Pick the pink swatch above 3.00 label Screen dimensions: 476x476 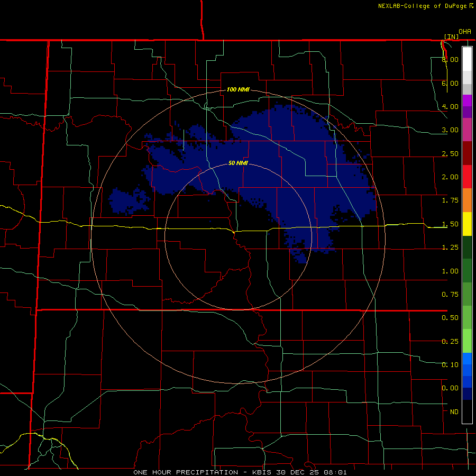467,130
